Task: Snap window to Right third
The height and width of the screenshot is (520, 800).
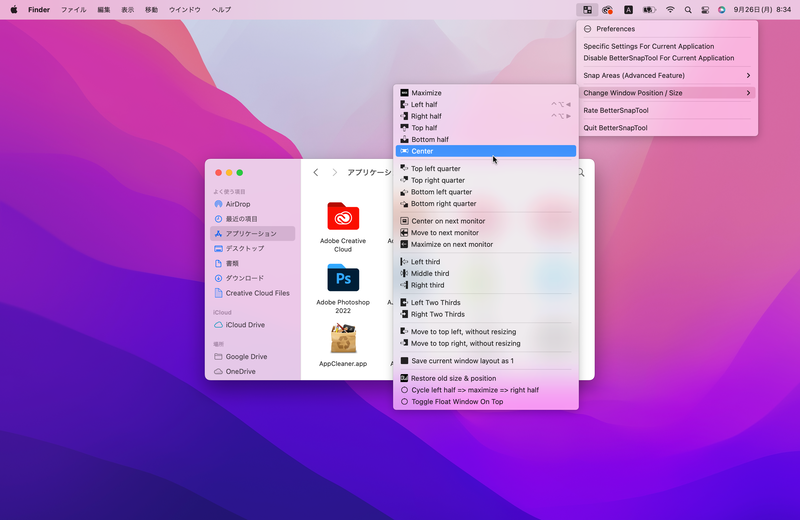Action: [486, 285]
